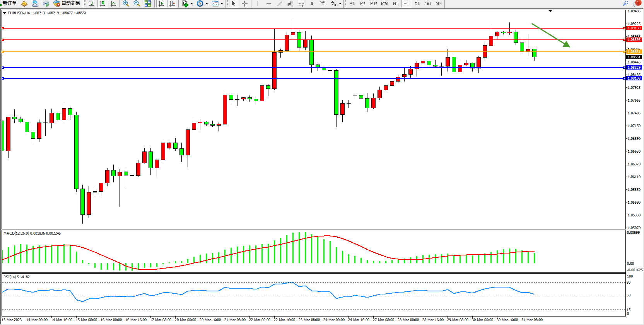Screen dimensions: 644x325
Task: Switch to the H1 timeframe
Action: [395, 3]
